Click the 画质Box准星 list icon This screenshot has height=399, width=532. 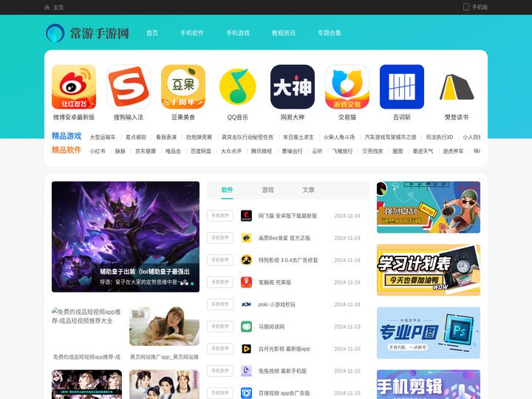246,238
